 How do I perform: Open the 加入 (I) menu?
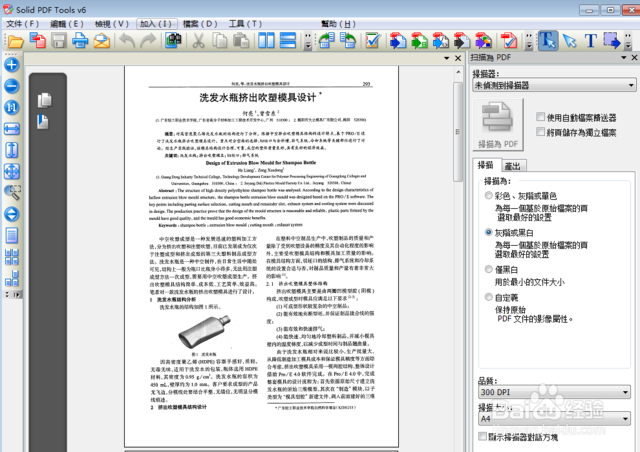(x=157, y=24)
